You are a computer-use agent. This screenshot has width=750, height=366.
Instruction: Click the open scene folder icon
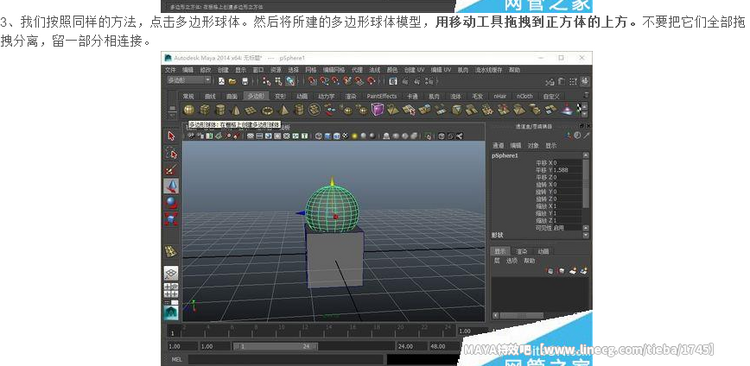(x=232, y=81)
